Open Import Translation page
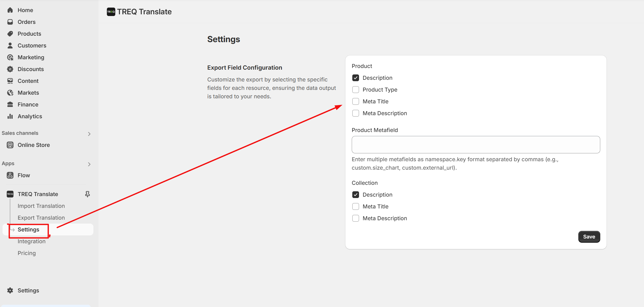Viewport: 644px width, 307px height. pos(41,206)
